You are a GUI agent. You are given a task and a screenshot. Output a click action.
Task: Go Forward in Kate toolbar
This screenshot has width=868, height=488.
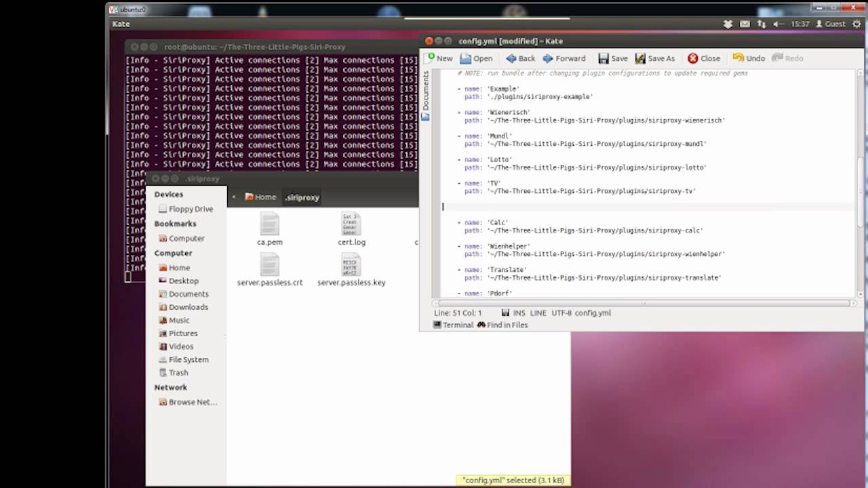coord(564,58)
